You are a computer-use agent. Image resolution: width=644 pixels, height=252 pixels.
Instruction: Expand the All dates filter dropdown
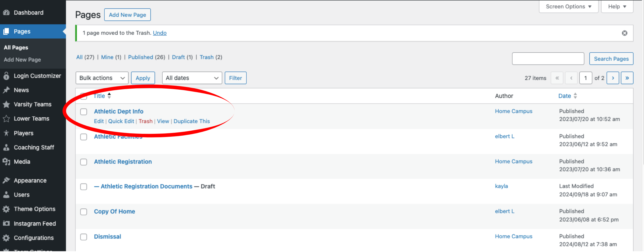pyautogui.click(x=192, y=78)
